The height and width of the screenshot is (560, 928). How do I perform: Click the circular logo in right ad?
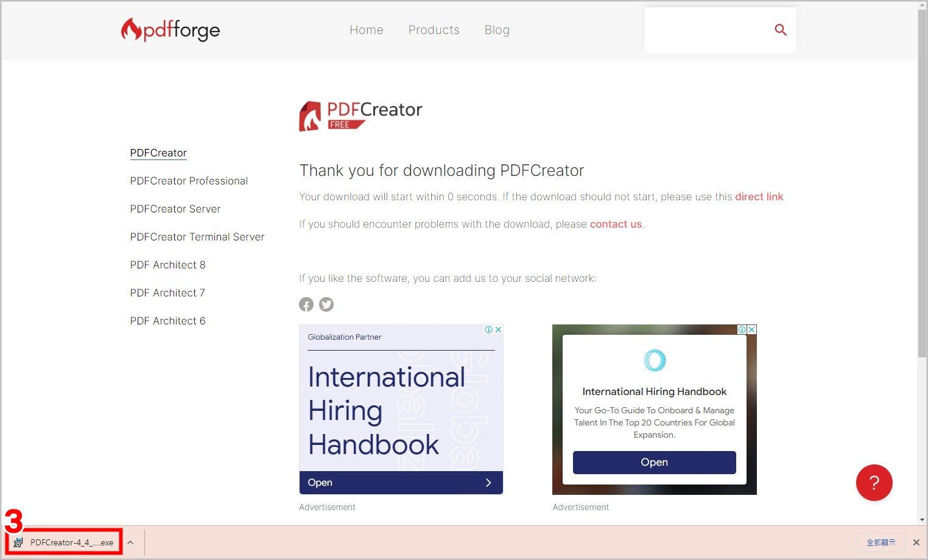[x=655, y=360]
